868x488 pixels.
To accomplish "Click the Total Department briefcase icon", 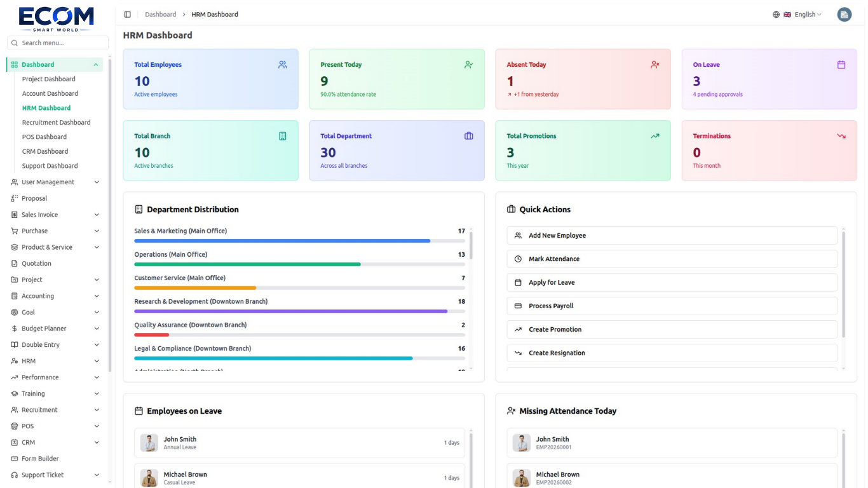I will coord(469,136).
